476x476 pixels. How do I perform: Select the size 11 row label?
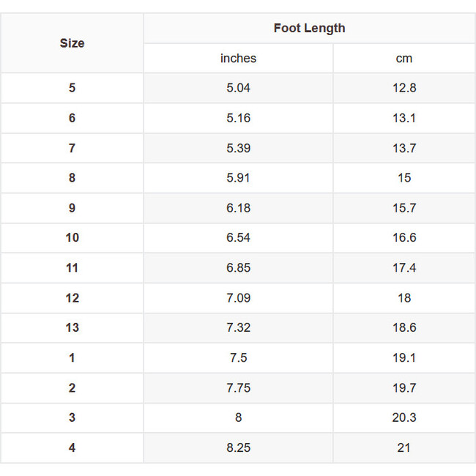click(x=72, y=268)
